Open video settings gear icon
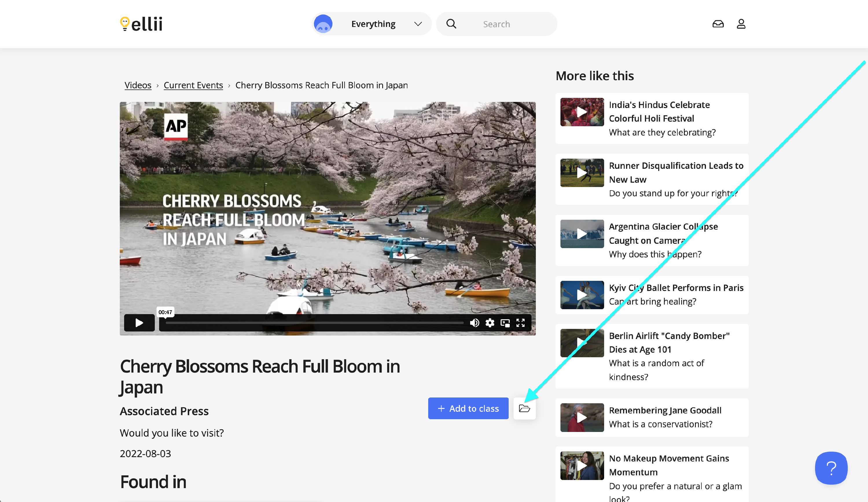The height and width of the screenshot is (502, 868). [490, 323]
